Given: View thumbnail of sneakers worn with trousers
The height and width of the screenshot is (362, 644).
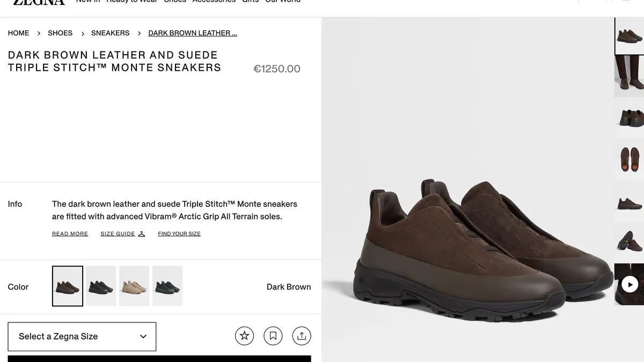Looking at the screenshot, I should (629, 76).
